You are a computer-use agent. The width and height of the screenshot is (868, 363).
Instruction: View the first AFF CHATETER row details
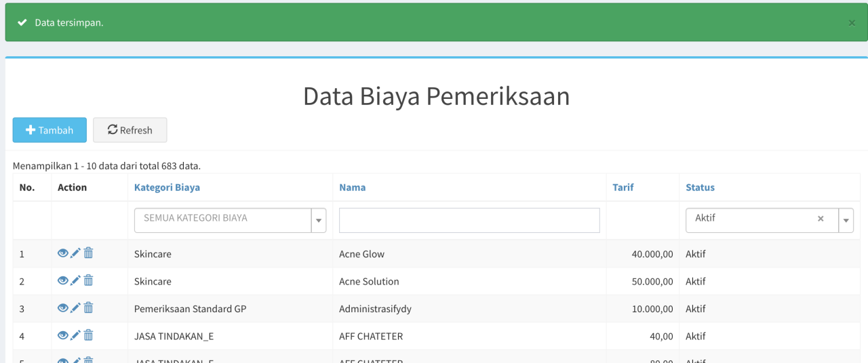(63, 335)
